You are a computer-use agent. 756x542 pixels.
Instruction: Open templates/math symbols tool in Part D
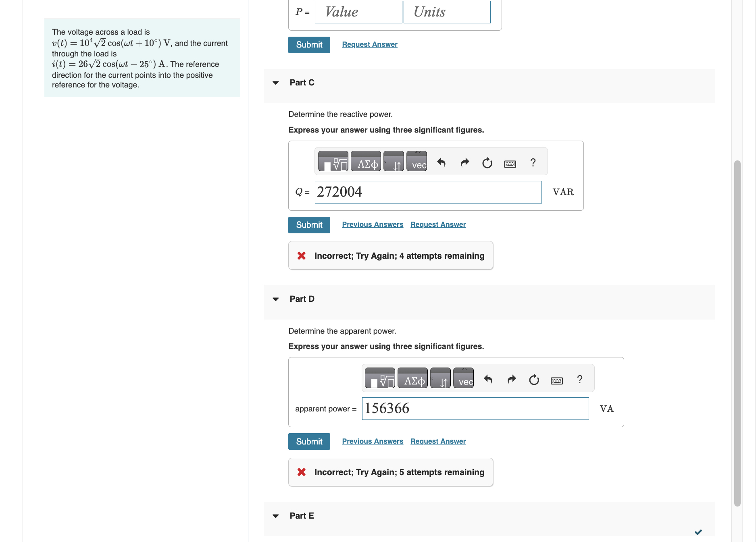[x=380, y=378]
